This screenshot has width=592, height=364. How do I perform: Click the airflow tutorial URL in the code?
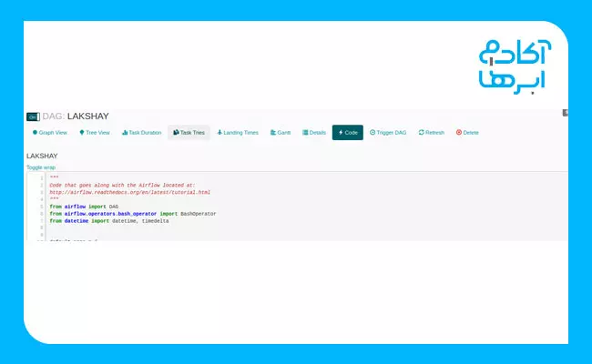pos(129,192)
